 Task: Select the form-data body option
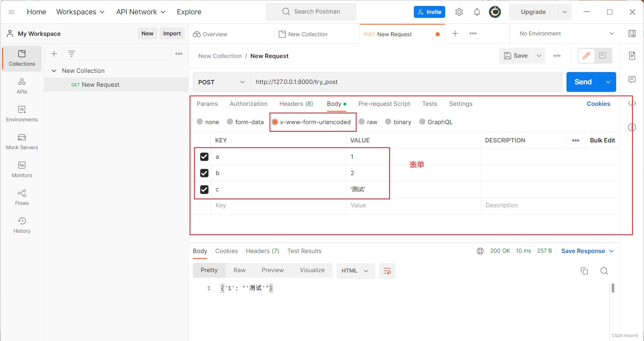click(x=230, y=122)
